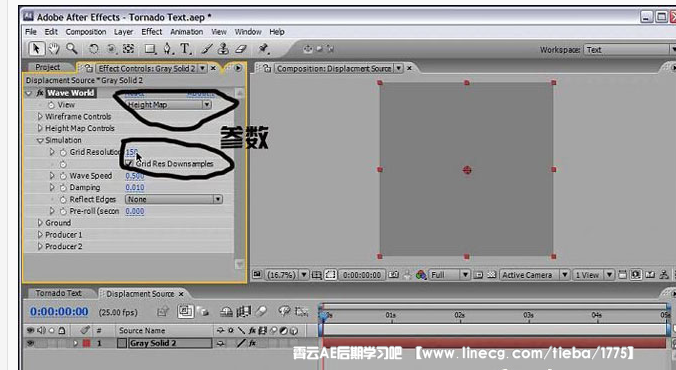Toggle fx switch on Gray Solid 2 layer
This screenshot has width=676, height=370.
coord(252,343)
